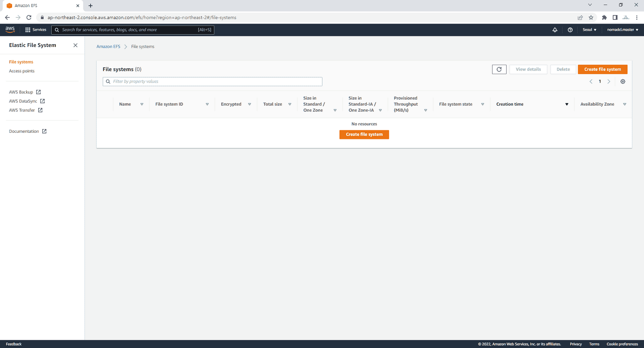Reload the browser page
This screenshot has width=644, height=348.
[29, 17]
